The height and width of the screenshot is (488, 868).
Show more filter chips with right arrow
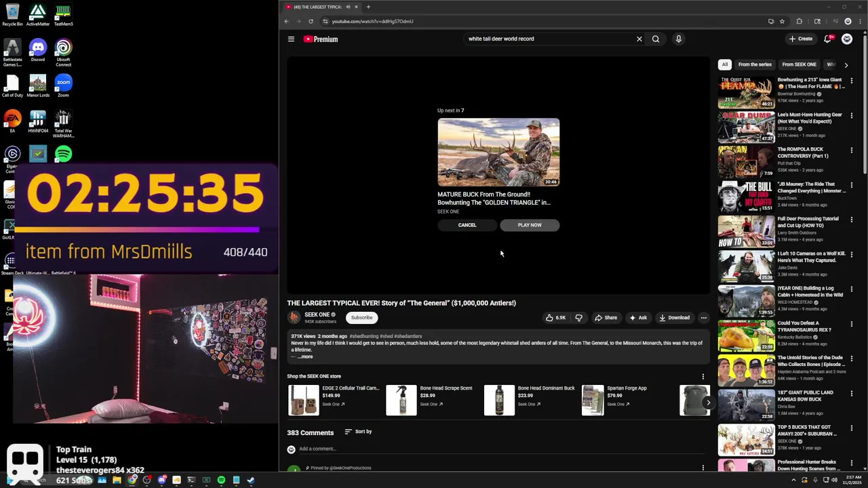[846, 65]
